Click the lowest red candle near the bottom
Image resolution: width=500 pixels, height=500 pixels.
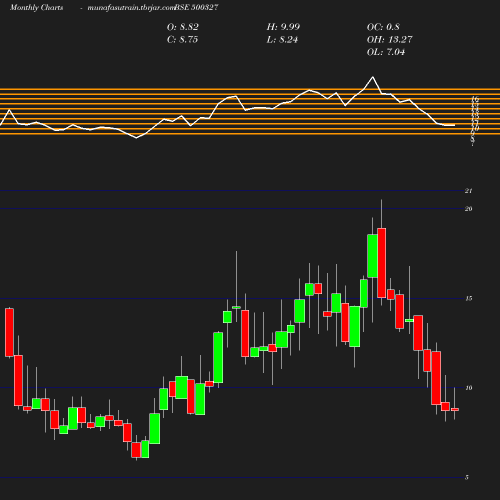click(136, 450)
